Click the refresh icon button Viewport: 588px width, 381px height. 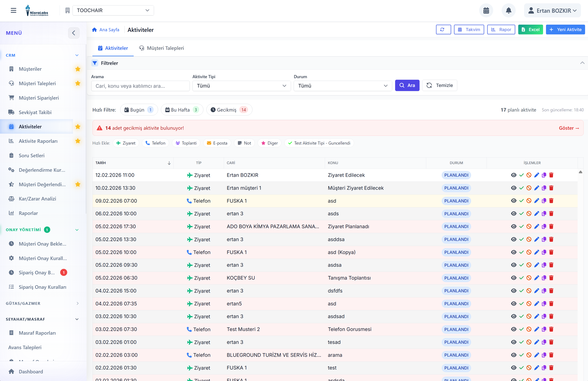pos(443,30)
